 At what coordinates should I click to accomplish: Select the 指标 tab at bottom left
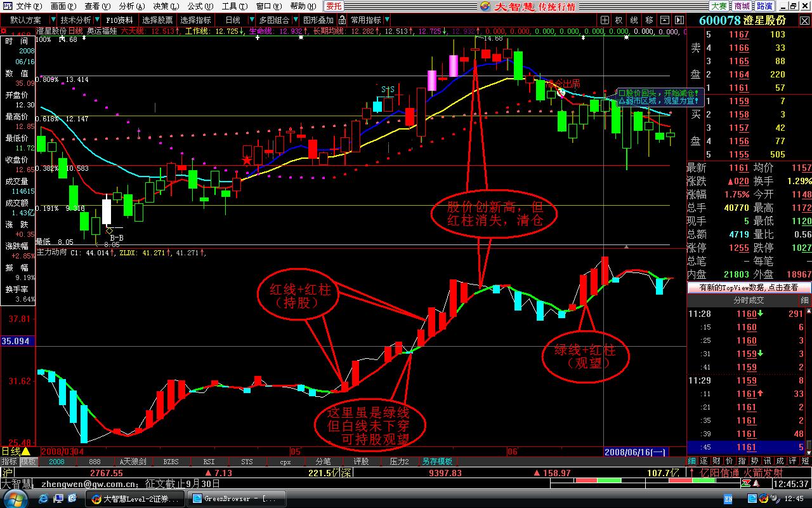coord(10,462)
